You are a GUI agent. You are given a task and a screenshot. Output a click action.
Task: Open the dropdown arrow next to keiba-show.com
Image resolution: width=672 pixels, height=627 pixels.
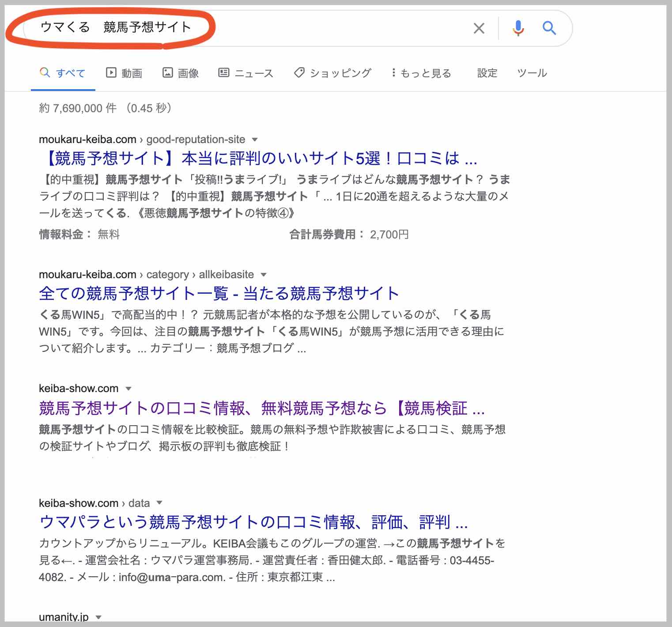tap(128, 389)
